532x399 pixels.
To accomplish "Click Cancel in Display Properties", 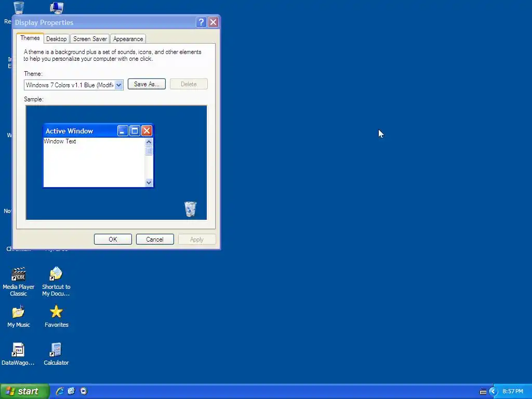I will tap(155, 239).
